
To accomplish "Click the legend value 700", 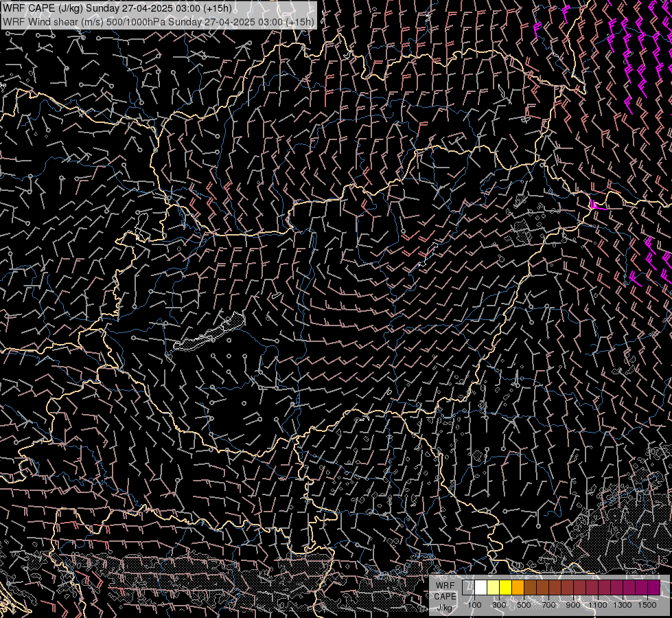I will [x=548, y=605].
